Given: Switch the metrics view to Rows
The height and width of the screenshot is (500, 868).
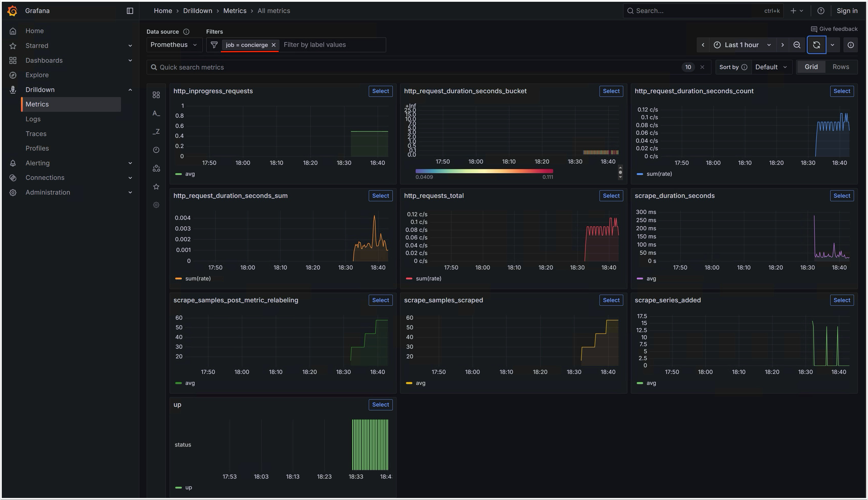Looking at the screenshot, I should (x=840, y=67).
